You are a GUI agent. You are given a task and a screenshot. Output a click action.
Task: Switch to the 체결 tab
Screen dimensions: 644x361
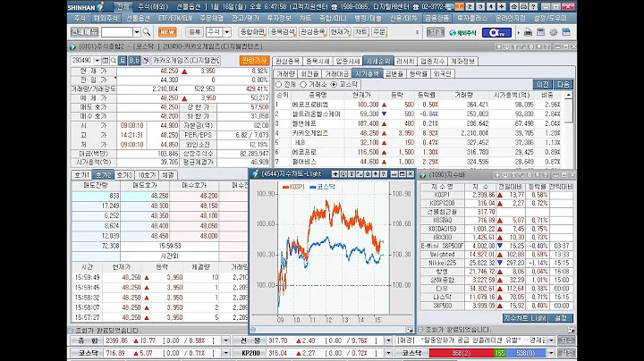click(x=167, y=175)
